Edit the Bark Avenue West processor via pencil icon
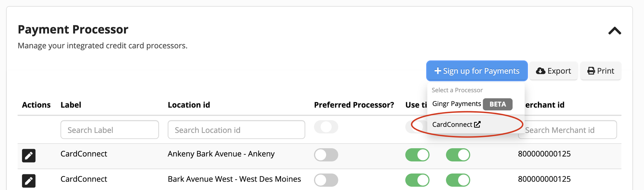The width and height of the screenshot is (644, 190). [x=28, y=181]
